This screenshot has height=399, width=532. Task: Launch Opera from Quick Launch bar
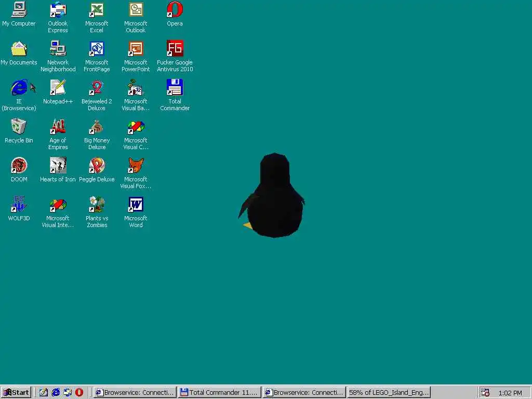[x=79, y=393]
